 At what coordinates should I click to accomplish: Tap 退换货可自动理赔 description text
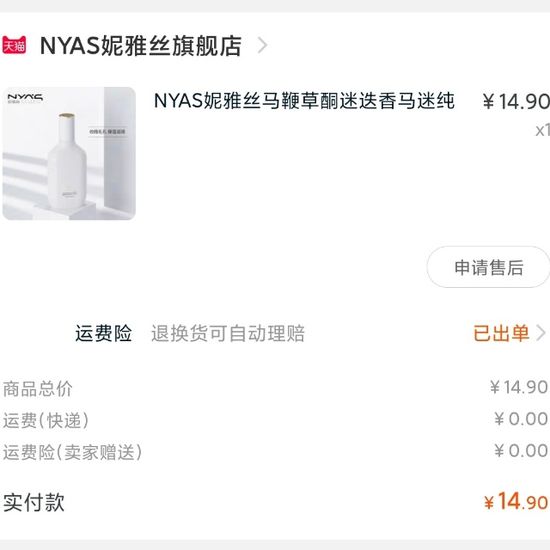228,333
